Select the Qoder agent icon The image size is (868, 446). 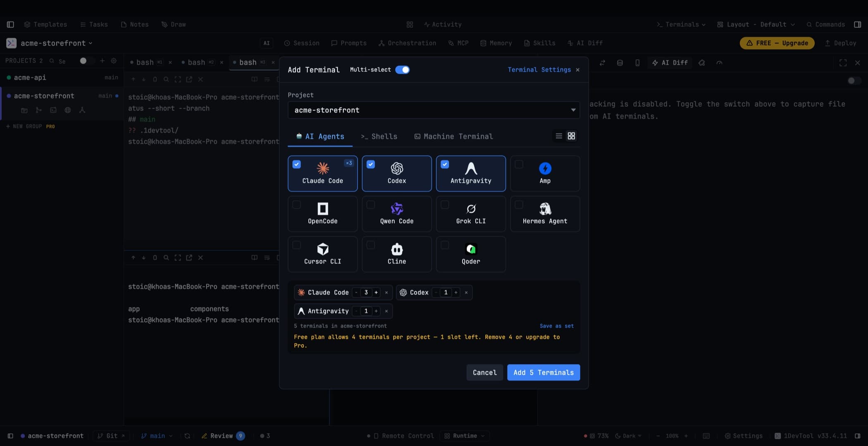471,249
